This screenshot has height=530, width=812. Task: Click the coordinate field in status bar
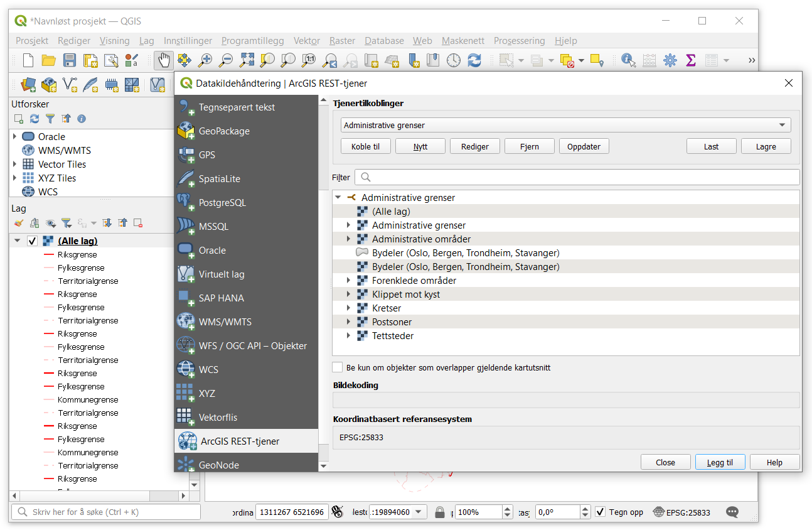tap(292, 512)
